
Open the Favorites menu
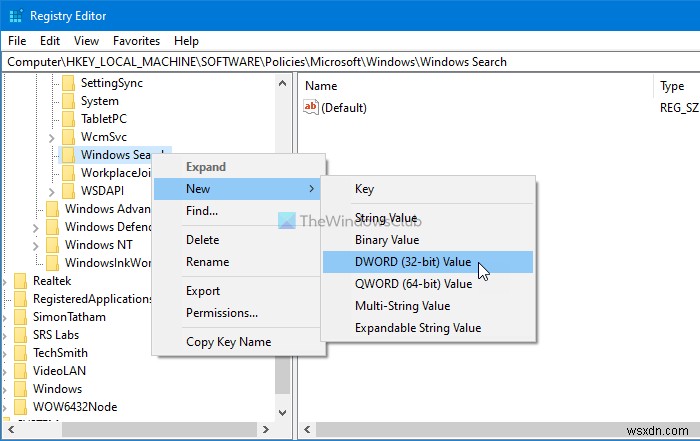(136, 41)
